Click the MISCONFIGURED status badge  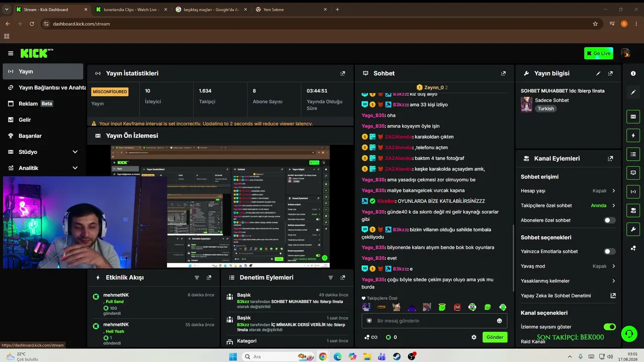point(110,92)
